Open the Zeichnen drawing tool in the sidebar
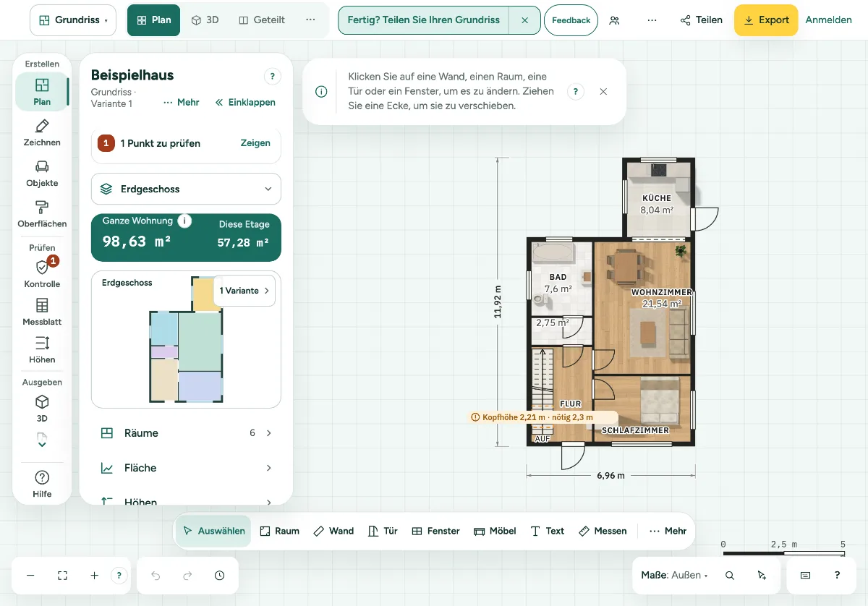Viewport: 868px width, 606px height. click(42, 133)
